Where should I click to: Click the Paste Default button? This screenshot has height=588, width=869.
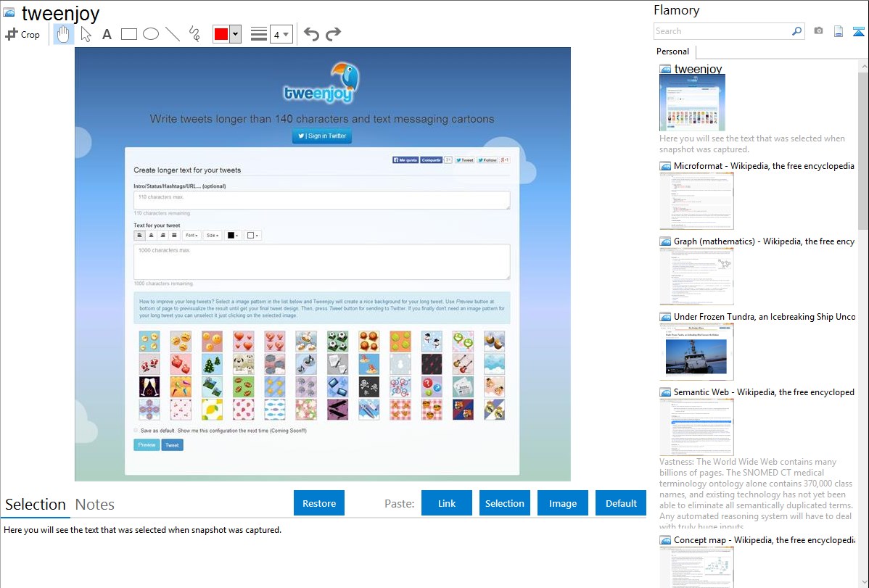tap(621, 503)
